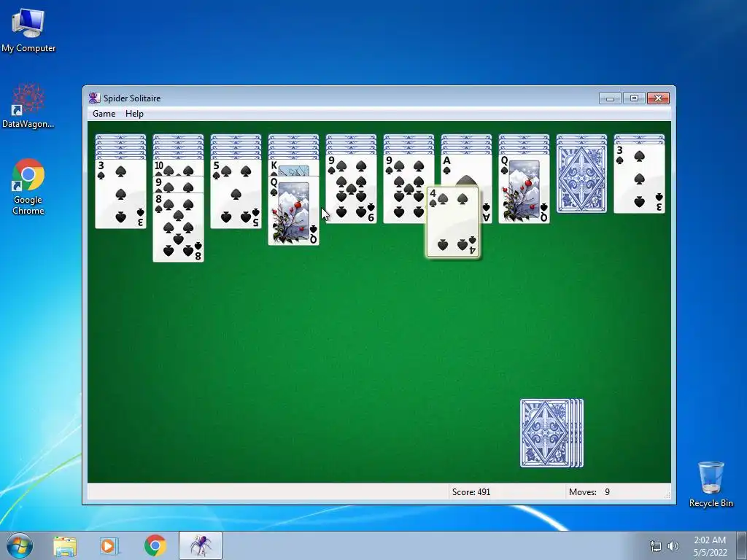Click the 10 of spades in second column
The image size is (747, 560).
[x=178, y=168]
